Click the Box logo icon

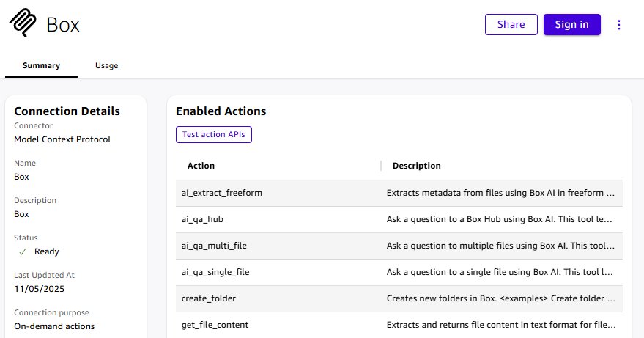click(23, 24)
